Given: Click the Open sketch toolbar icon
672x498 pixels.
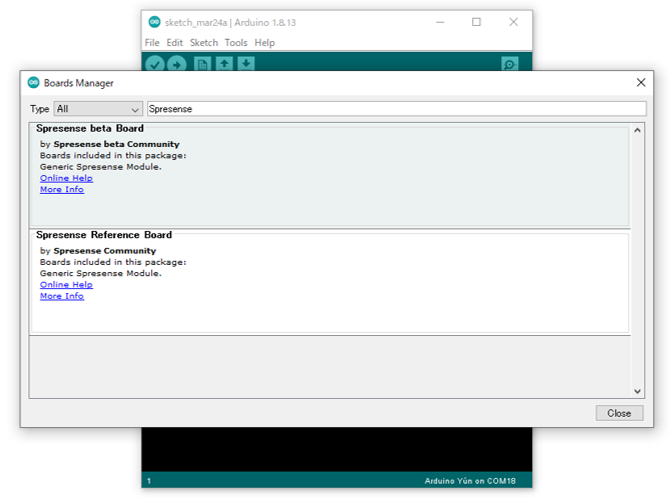Looking at the screenshot, I should click(x=225, y=64).
